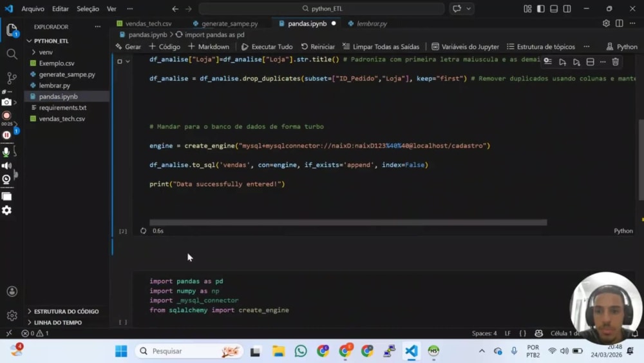Toggle the webcam in recorder overlay

click(6, 179)
